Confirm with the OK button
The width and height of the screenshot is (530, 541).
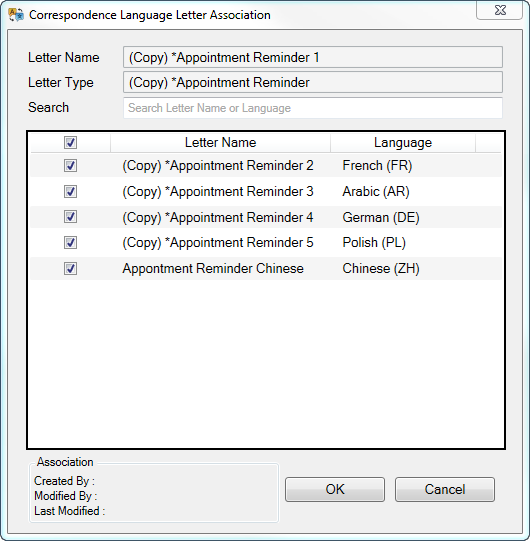pos(335,489)
